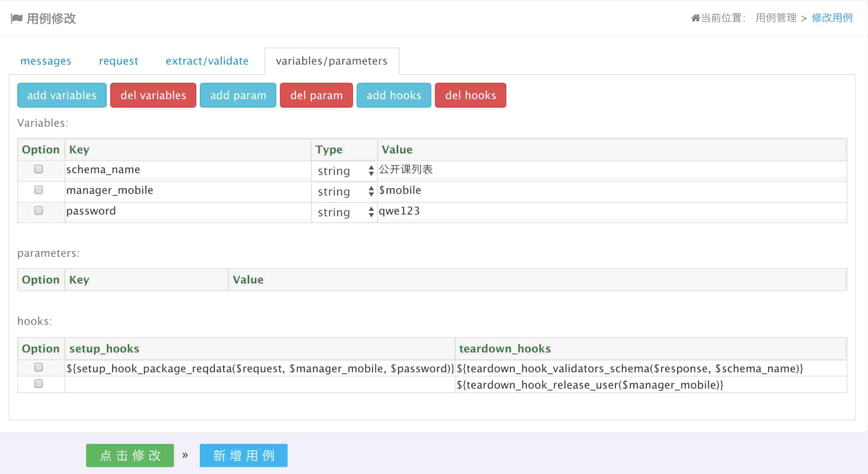
Task: Switch to the request tab
Action: click(118, 61)
